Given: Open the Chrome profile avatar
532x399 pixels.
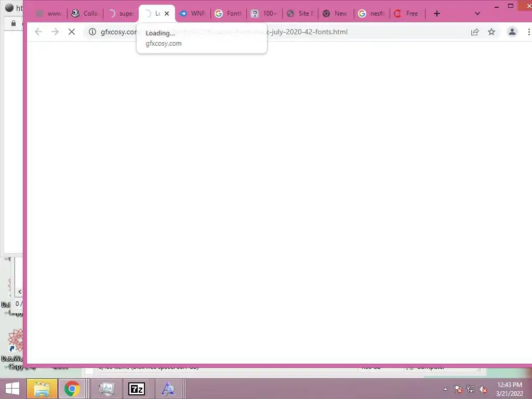Looking at the screenshot, I should pyautogui.click(x=512, y=32).
